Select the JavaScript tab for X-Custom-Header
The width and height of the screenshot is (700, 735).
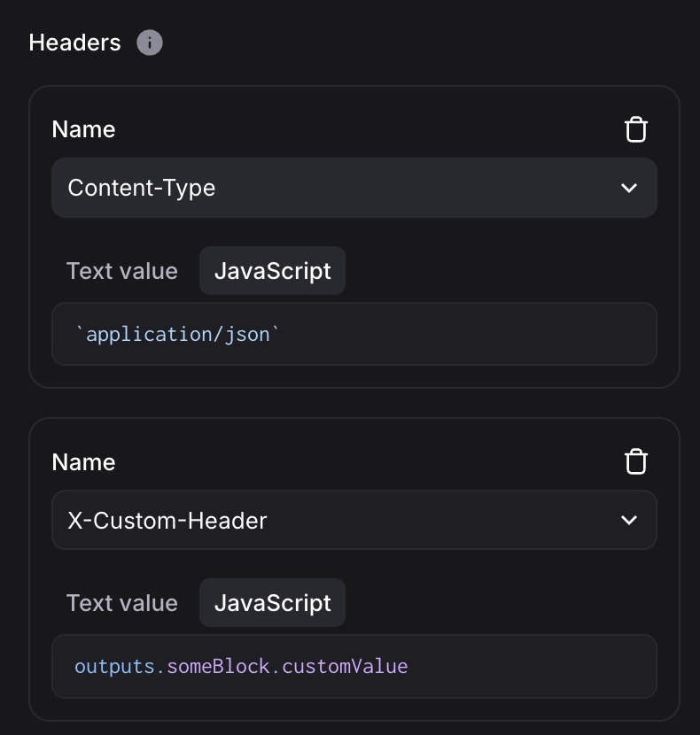272,602
